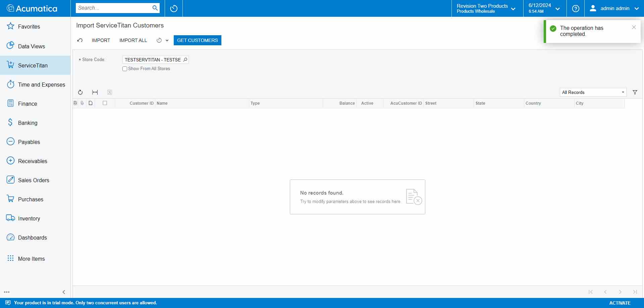The image size is (644, 308).
Task: Click the GET CUSTOMERS button
Action: 198,40
